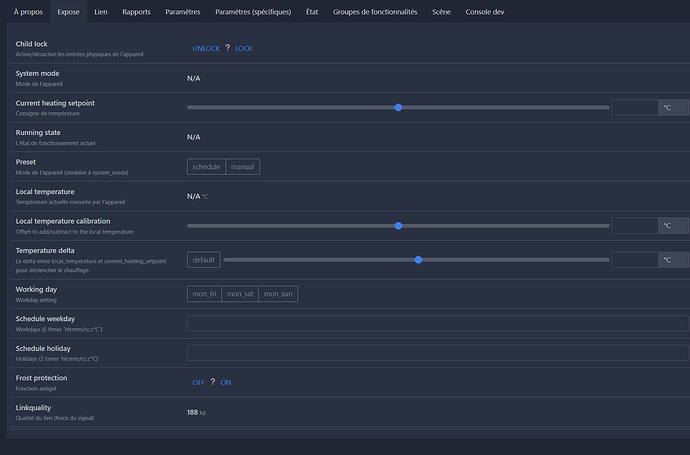
Task: Focus the Schedule weekday text field
Action: click(437, 323)
